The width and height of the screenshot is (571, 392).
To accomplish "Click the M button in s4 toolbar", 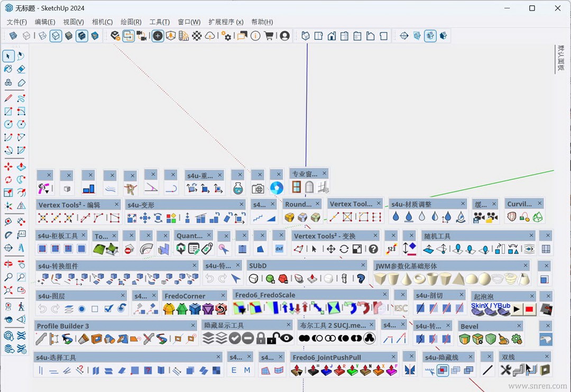I will [247, 370].
